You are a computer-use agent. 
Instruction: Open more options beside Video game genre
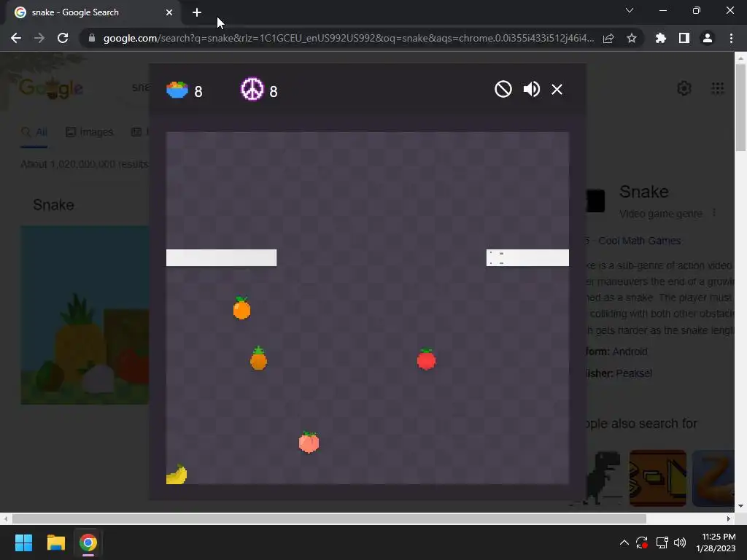click(x=713, y=214)
